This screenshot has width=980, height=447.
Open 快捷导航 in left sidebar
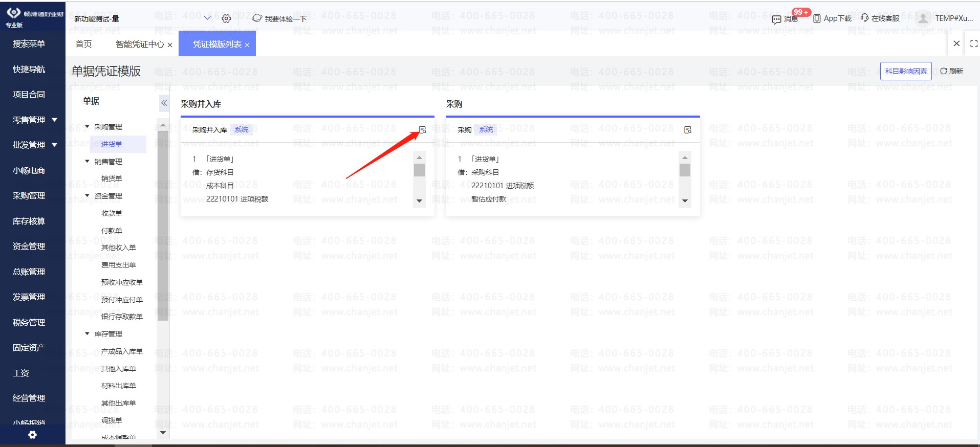pyautogui.click(x=29, y=70)
